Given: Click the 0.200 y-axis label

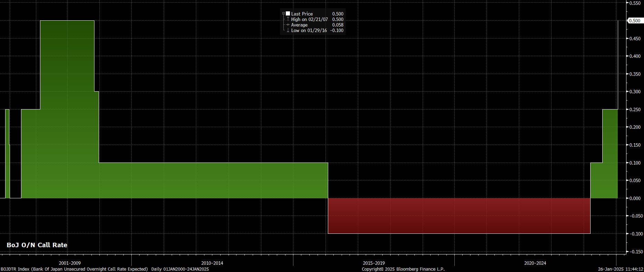Looking at the screenshot, I should (635, 127).
